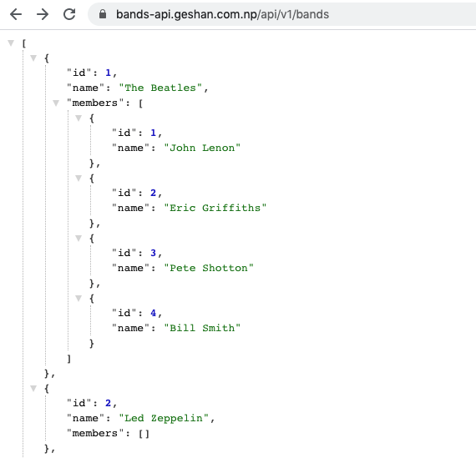Select the "Eric Griffiths" value
Screen dimensions: 476x458
(215, 208)
